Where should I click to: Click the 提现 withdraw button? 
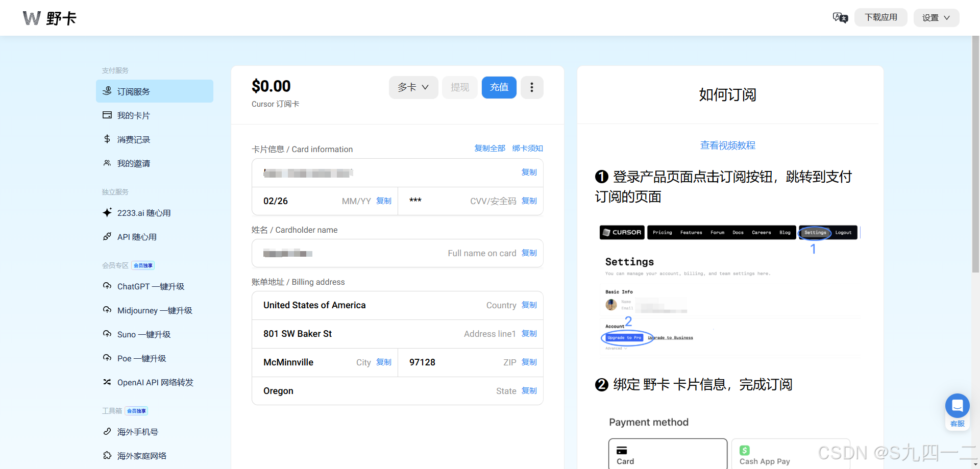pyautogui.click(x=460, y=87)
